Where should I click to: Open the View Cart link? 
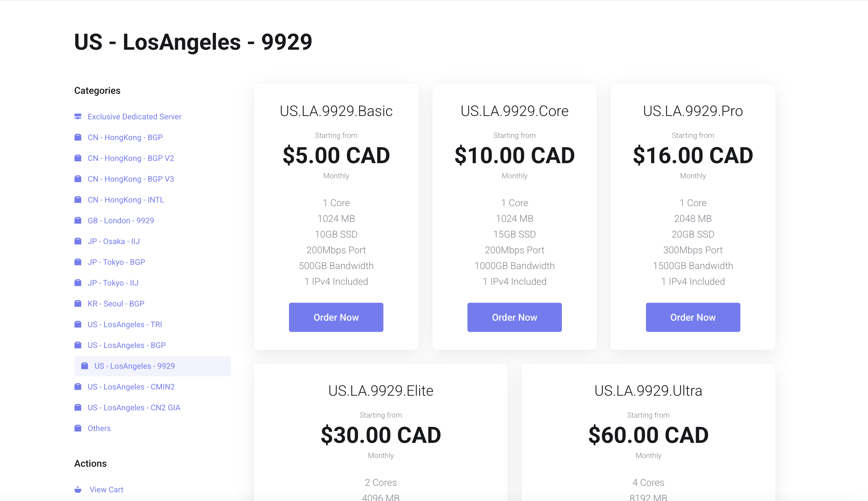(x=106, y=489)
